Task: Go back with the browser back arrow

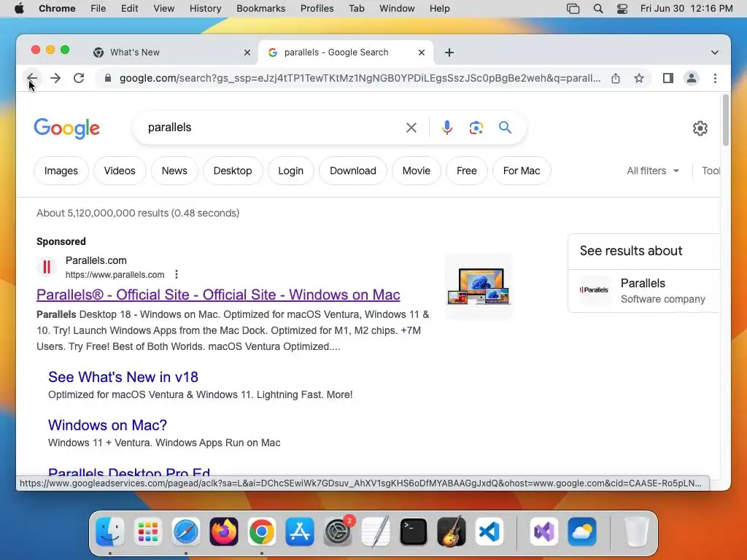Action: [x=32, y=78]
